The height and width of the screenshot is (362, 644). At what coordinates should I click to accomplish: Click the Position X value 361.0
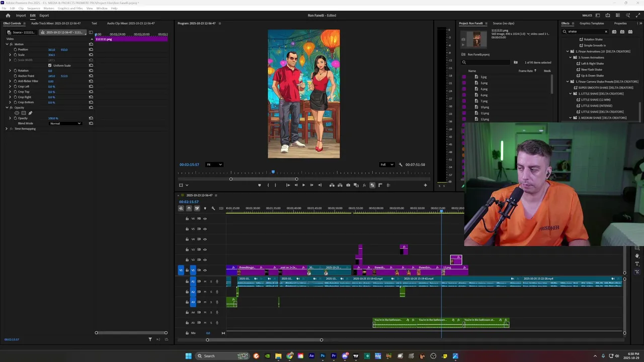coord(51,50)
